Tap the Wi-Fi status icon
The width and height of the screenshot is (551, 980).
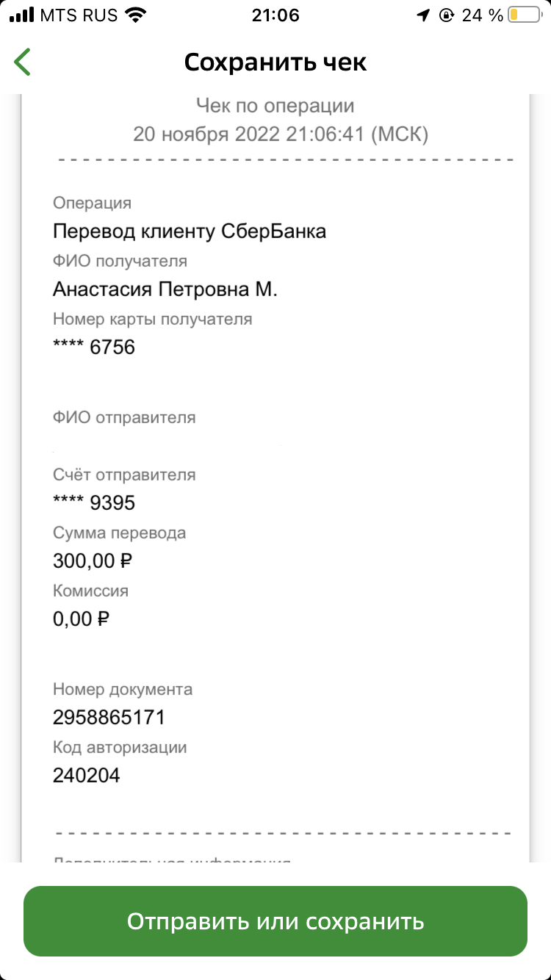[135, 15]
